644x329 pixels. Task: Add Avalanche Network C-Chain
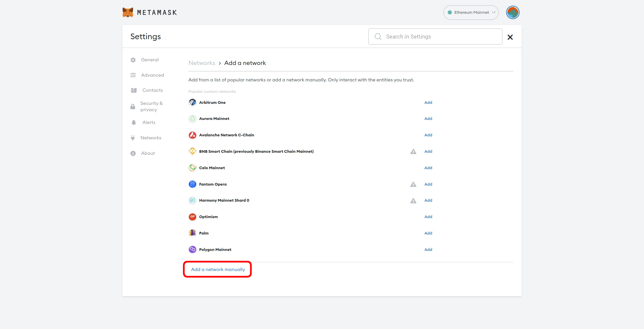(428, 135)
